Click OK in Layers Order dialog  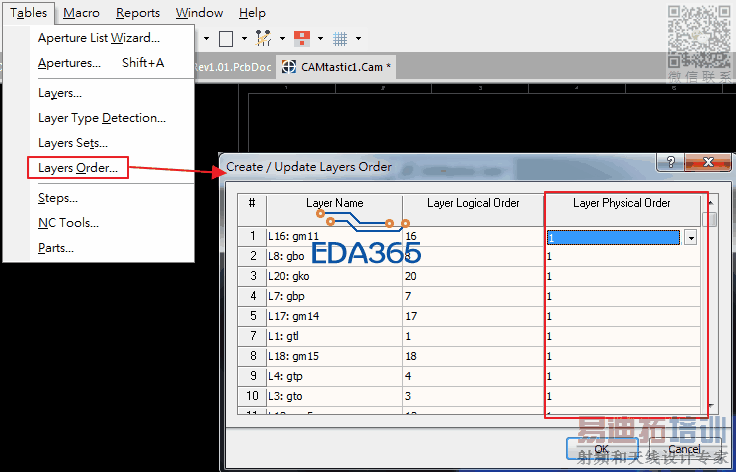tap(602, 449)
